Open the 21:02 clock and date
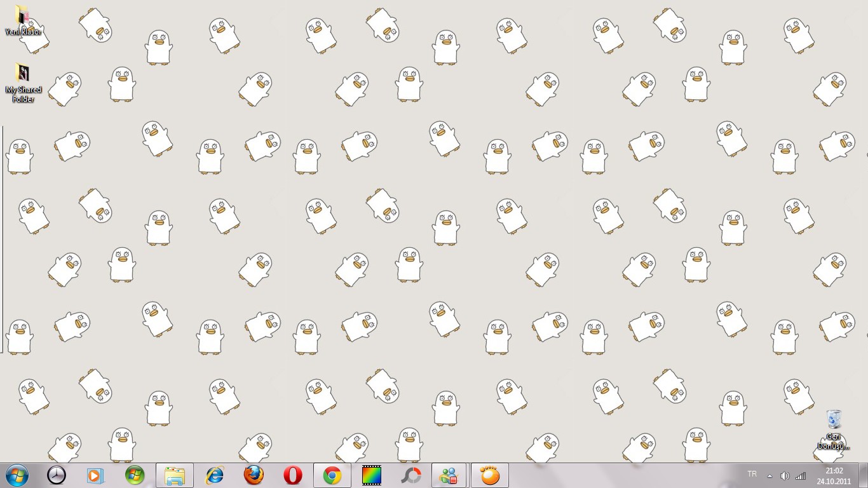The image size is (868, 488). pos(834,475)
